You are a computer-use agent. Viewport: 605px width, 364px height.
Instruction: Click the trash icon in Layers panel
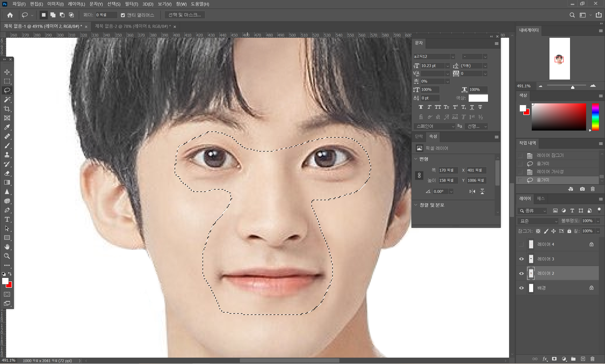tap(592, 359)
